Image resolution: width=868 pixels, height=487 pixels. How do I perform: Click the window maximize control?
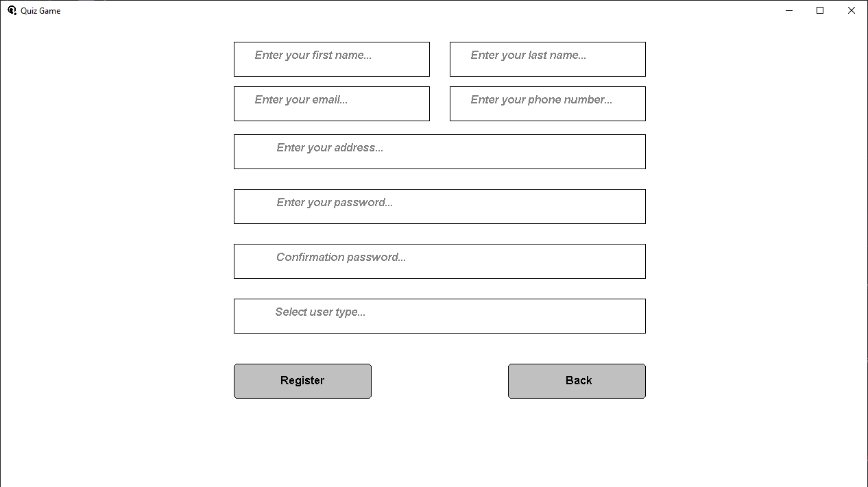click(x=820, y=10)
